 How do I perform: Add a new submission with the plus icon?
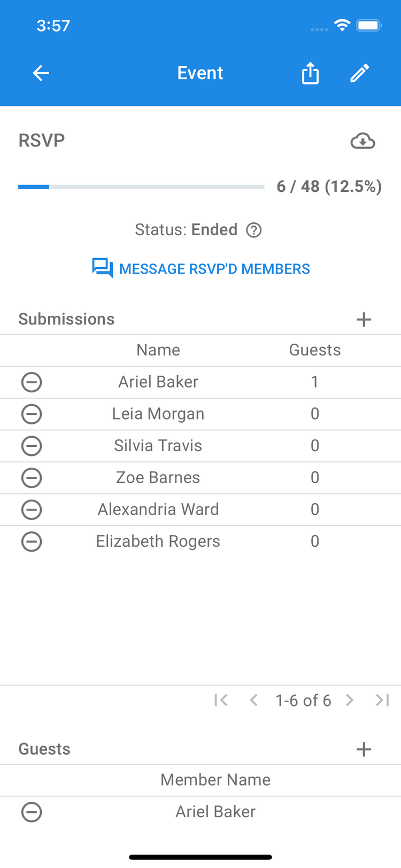click(x=364, y=320)
